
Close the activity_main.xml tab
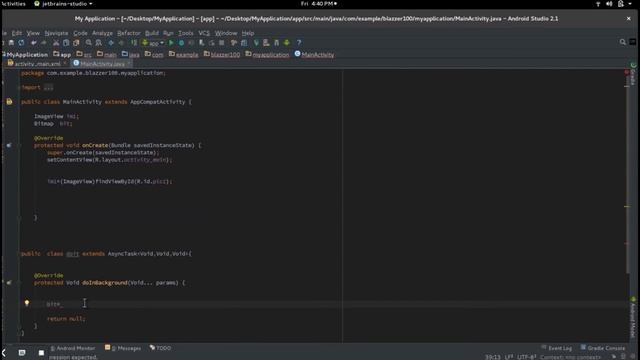[x=65, y=64]
